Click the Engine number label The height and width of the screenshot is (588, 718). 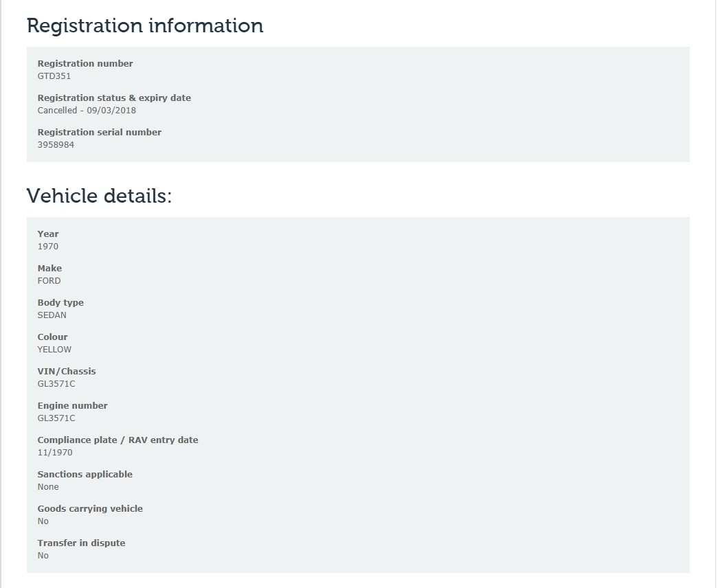(72, 406)
